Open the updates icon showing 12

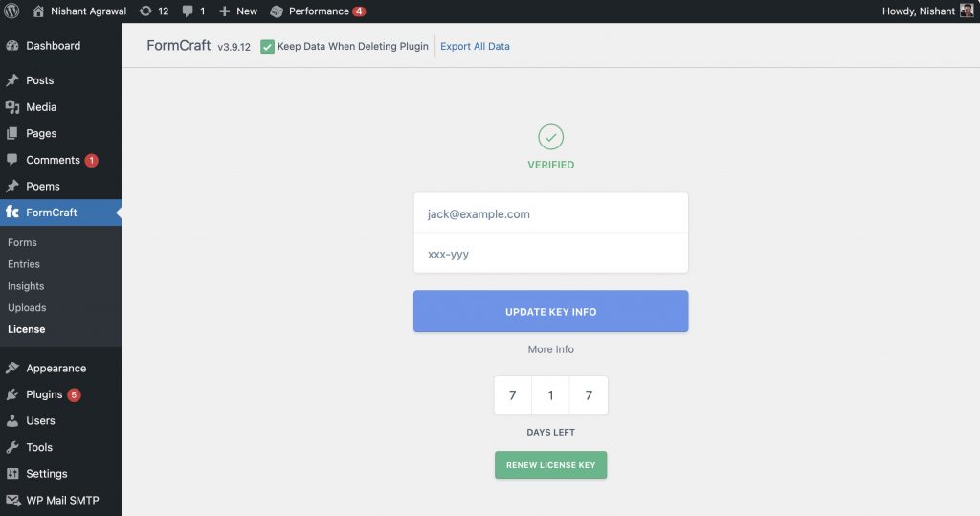coord(145,11)
